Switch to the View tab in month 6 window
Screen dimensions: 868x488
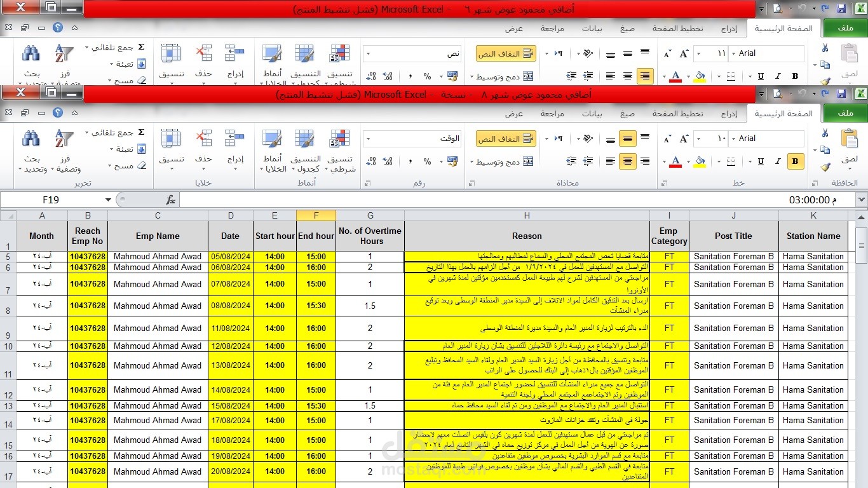[x=514, y=29]
